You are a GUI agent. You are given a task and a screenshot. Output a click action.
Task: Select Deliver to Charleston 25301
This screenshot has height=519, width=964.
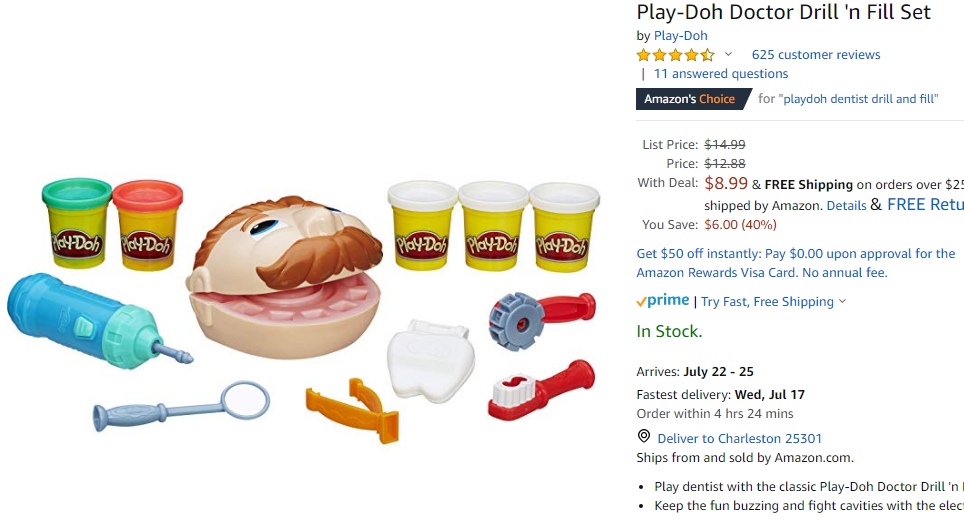coord(739,438)
